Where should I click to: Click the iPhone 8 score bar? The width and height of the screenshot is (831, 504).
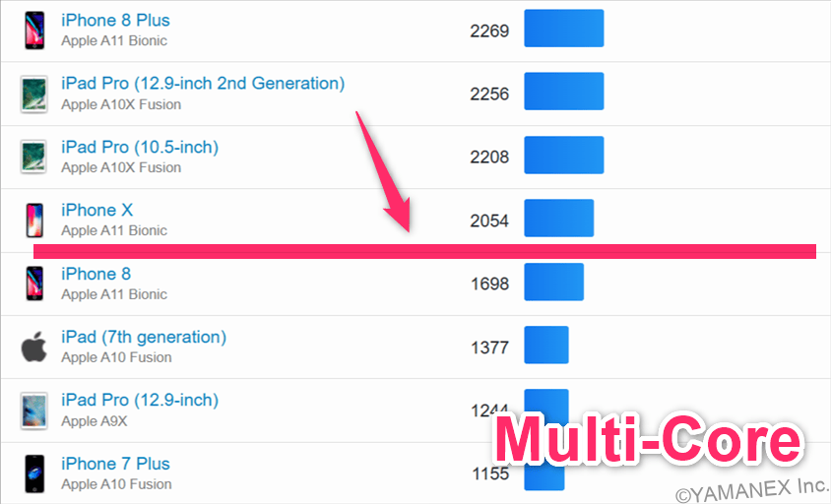[x=553, y=282]
